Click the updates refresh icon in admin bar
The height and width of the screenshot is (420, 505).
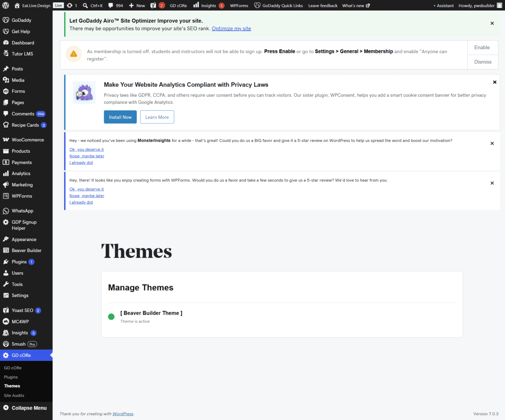(70, 5)
